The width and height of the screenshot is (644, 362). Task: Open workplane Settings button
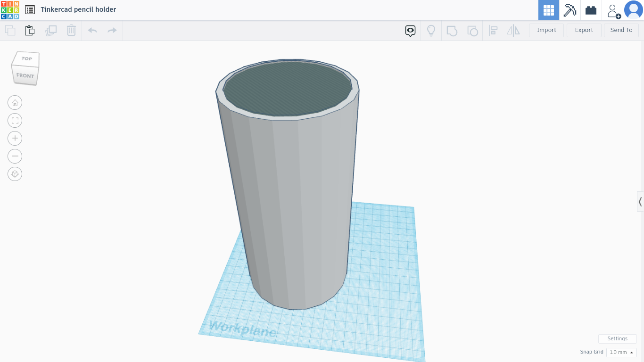[x=618, y=338]
